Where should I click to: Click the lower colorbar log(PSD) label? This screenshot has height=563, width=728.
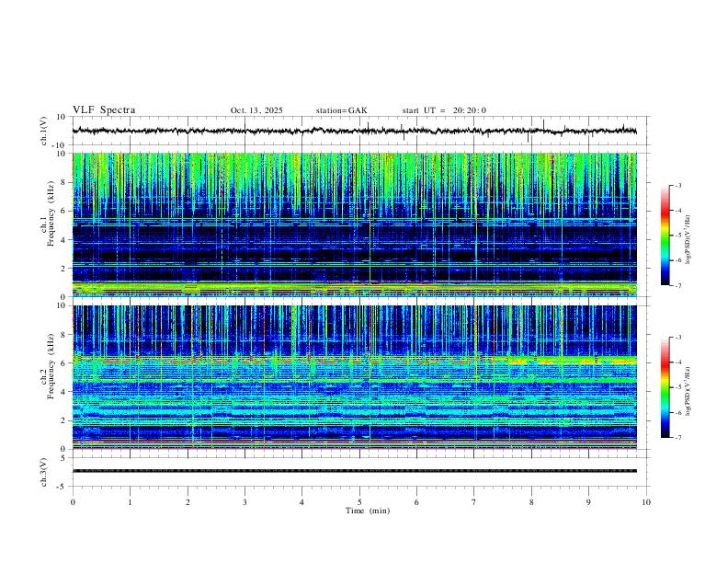pos(688,391)
